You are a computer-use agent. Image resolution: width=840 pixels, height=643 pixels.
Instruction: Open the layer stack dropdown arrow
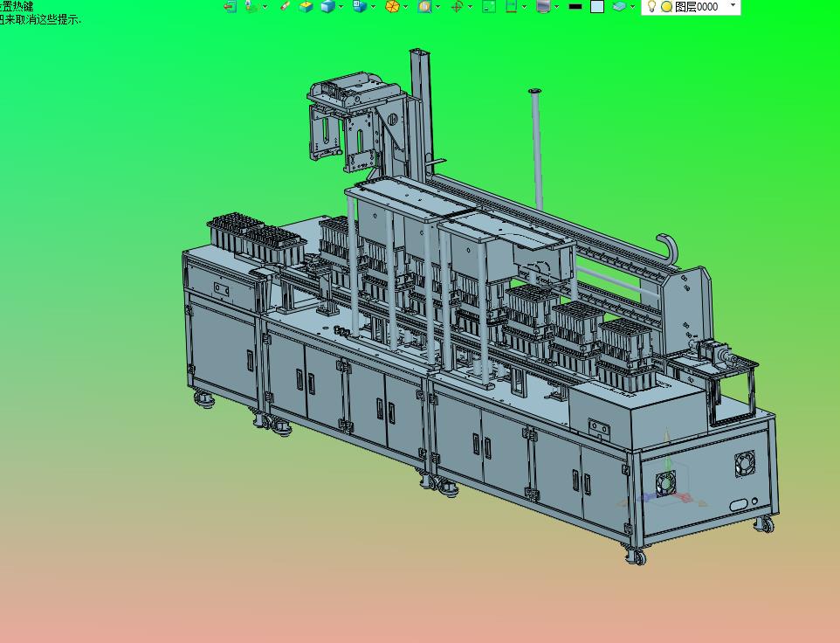(633, 7)
